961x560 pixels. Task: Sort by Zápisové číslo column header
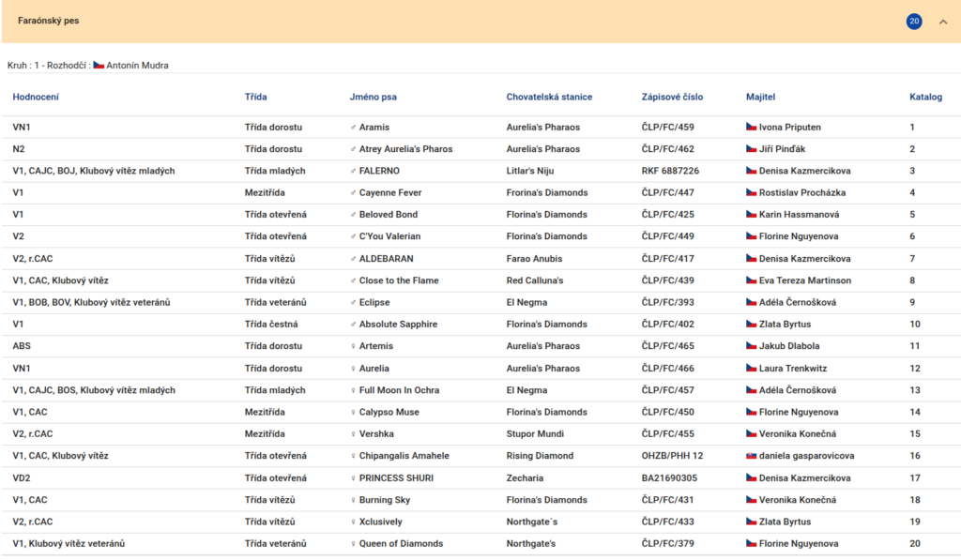tap(672, 97)
